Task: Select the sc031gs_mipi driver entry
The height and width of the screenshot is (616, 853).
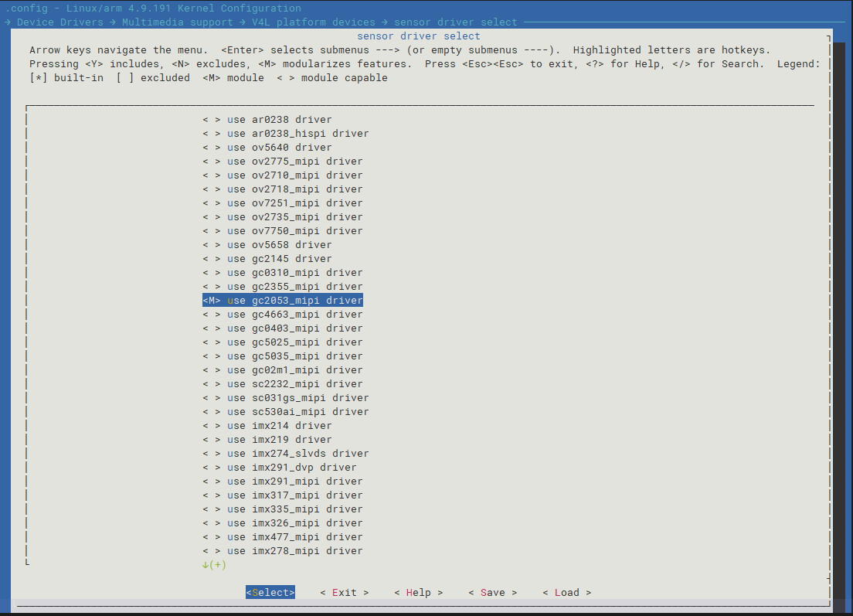Action: tap(286, 398)
